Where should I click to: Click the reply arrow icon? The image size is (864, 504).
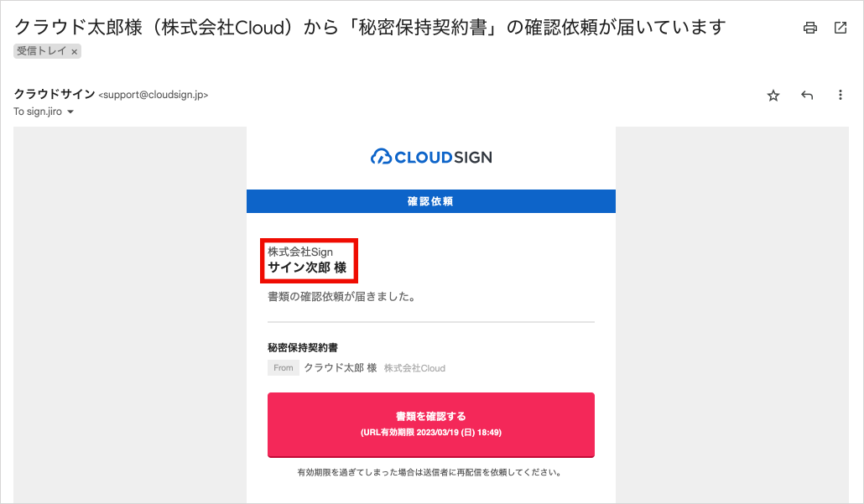(807, 96)
